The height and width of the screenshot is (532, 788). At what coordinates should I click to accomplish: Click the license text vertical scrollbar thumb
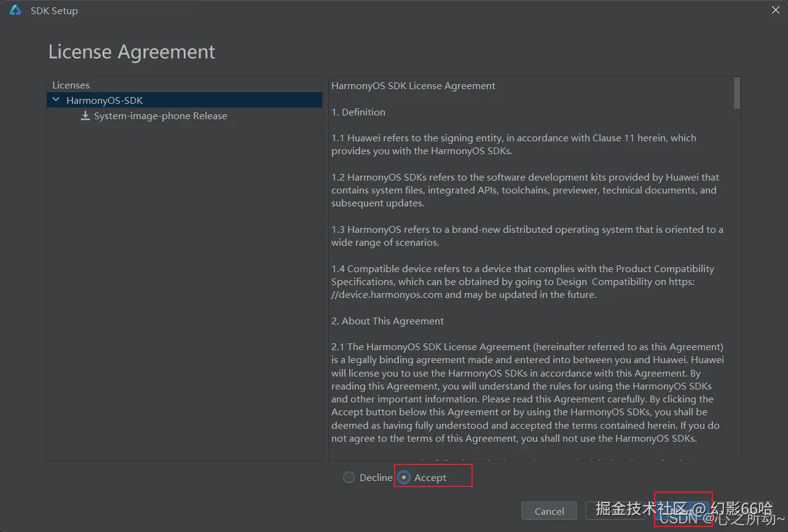(x=737, y=93)
